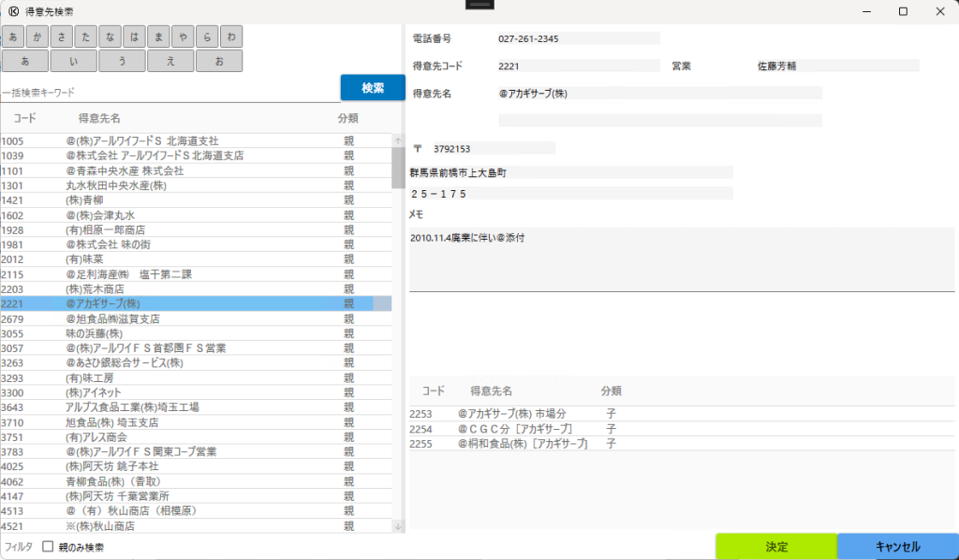The height and width of the screenshot is (560, 959).
Task: Select highlighted row 2221 アカギサーブ(株)
Action: point(196,303)
